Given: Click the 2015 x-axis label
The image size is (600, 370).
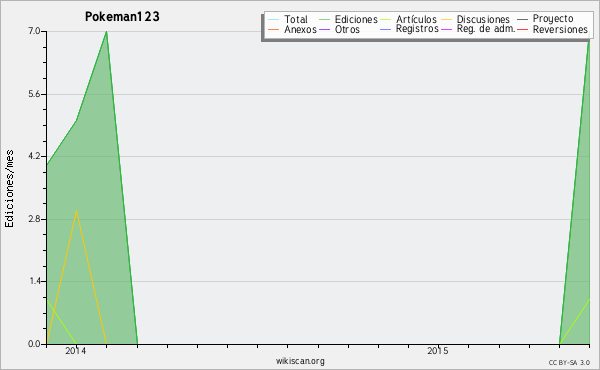Looking at the screenshot, I should tap(438, 350).
